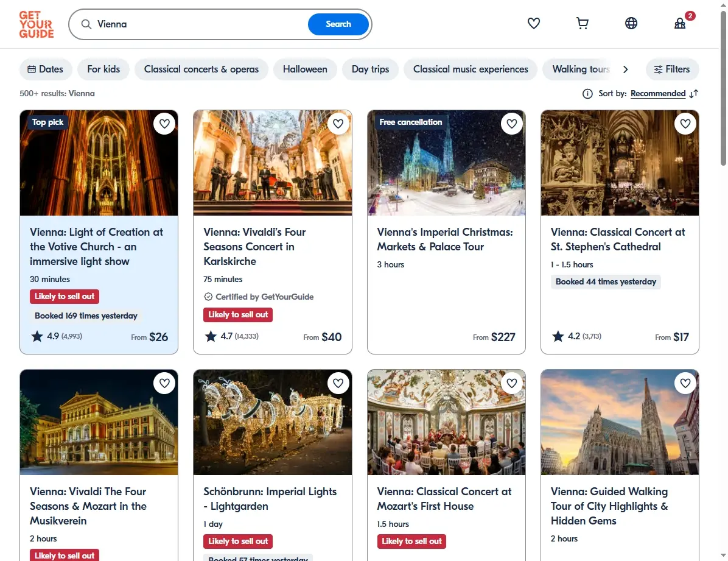
Task: Click Booked 169 times yesterday label
Action: pos(86,316)
